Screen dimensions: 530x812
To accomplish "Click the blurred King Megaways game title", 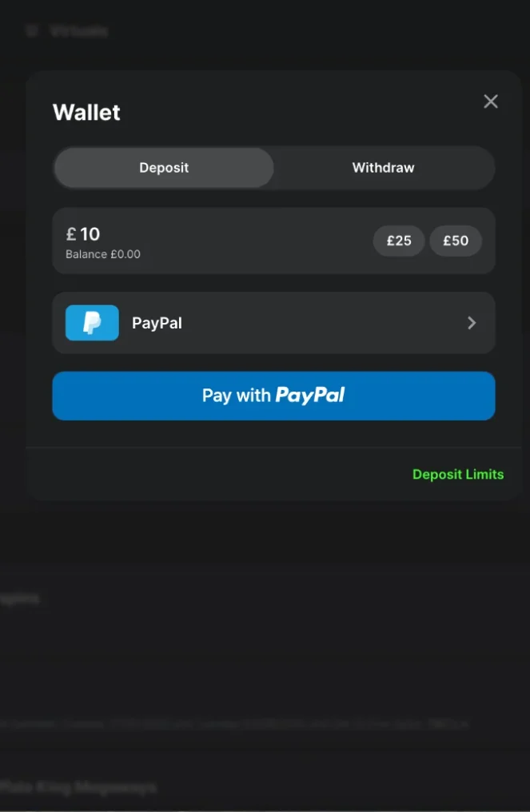I will (78, 788).
